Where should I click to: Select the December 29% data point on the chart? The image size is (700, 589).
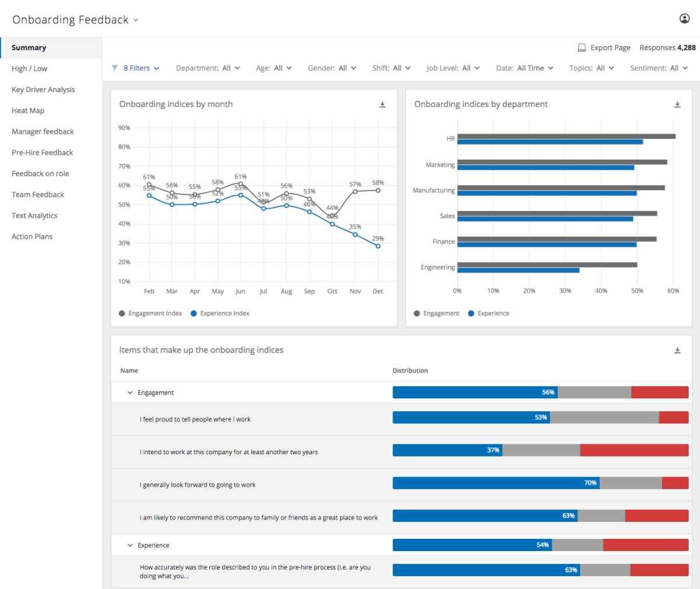coord(377,246)
